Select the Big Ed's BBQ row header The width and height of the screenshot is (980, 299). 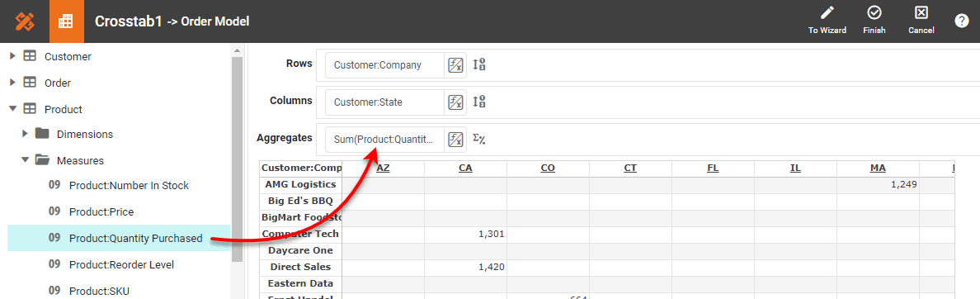300,202
